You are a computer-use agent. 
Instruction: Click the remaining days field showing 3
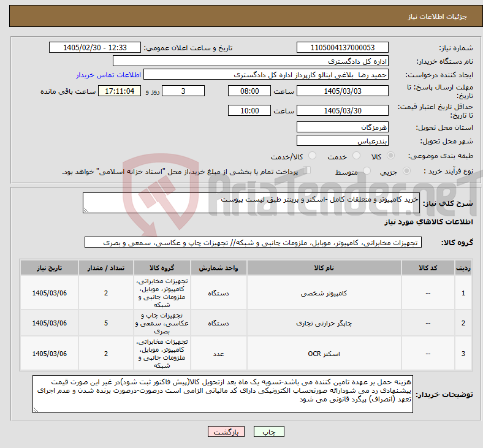coord(183,91)
